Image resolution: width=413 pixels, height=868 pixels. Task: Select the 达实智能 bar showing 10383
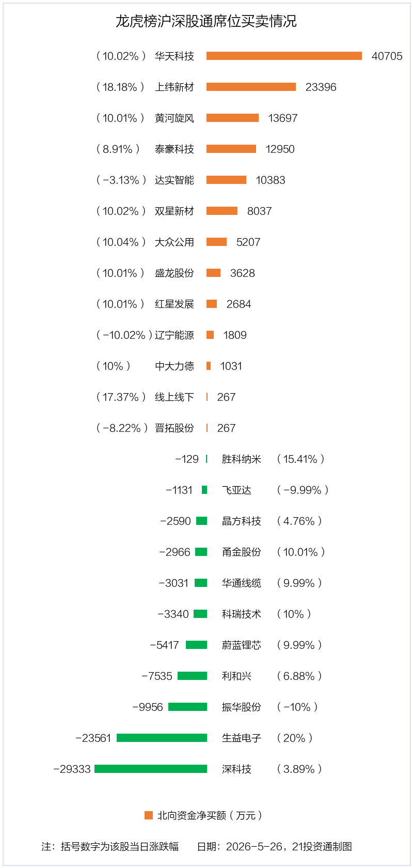226,180
